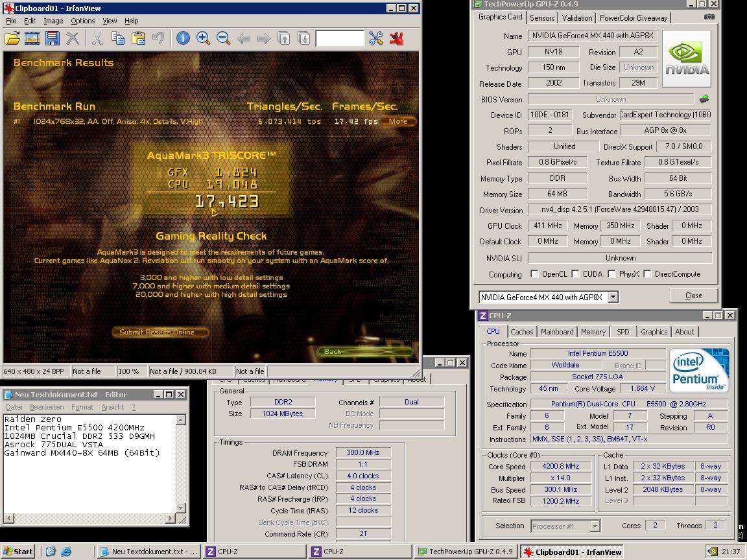Switch to the Validation tab in GPU-Z
The width and height of the screenshot is (747, 560).
pyautogui.click(x=577, y=17)
